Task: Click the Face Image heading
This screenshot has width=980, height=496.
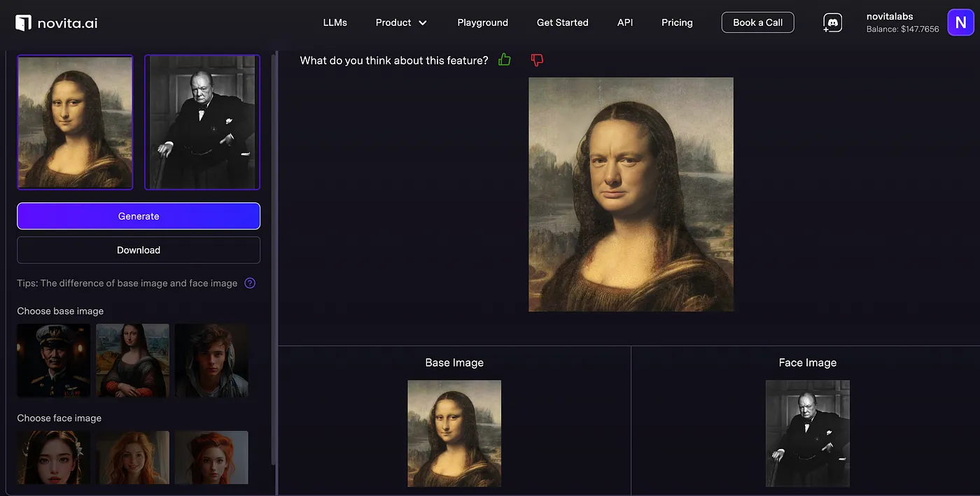Action: pyautogui.click(x=808, y=362)
